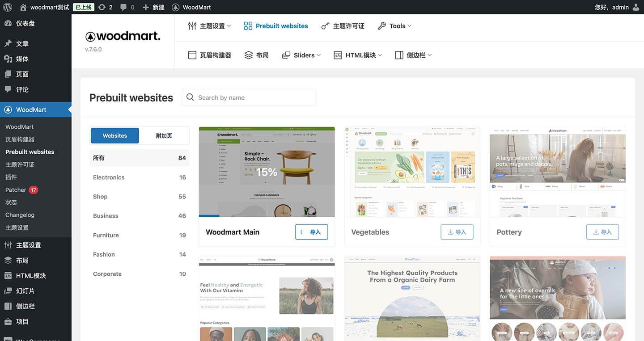
Task: Switch to the 附加页 tab
Action: pyautogui.click(x=164, y=135)
